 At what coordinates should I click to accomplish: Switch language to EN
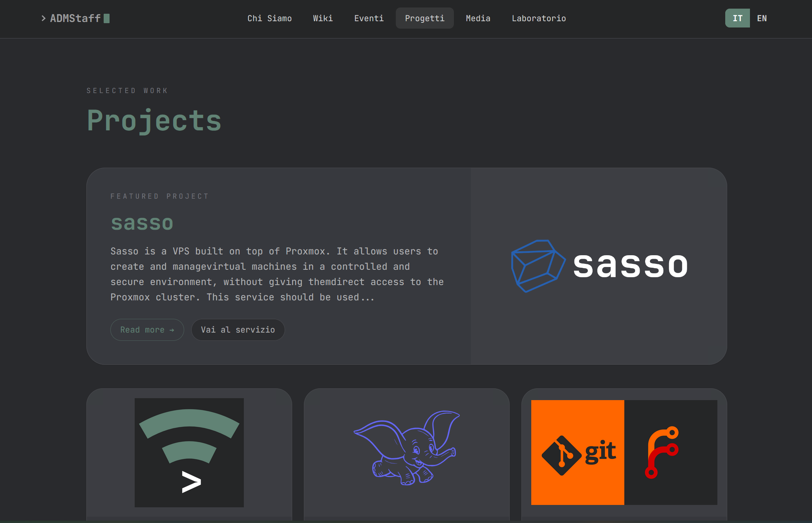point(762,18)
